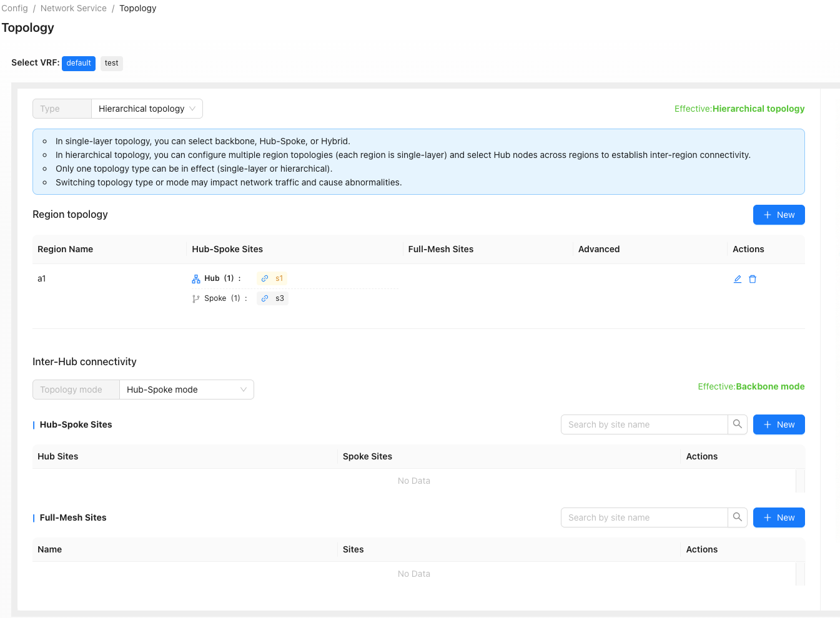The image size is (840, 618).
Task: Delete region a1 with trash icon
Action: (x=753, y=279)
